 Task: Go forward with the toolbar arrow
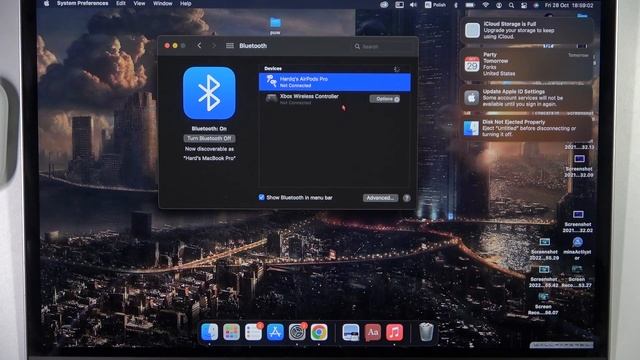point(213,45)
